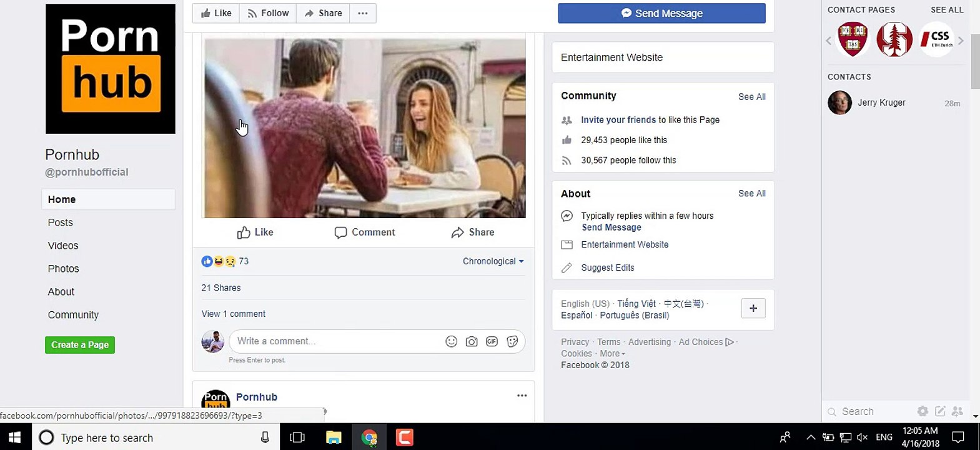Image resolution: width=980 pixels, height=450 pixels.
Task: Share the page using the top Share button
Action: point(323,13)
